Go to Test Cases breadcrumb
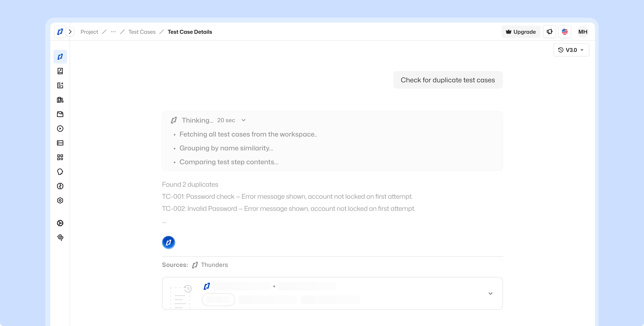 point(142,32)
